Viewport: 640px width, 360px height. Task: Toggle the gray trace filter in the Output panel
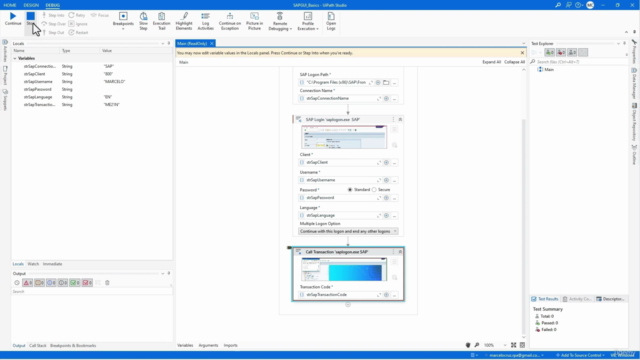[63, 282]
